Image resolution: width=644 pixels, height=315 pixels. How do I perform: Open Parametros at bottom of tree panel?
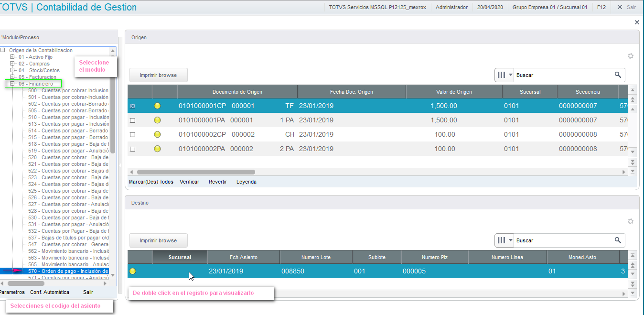point(12,292)
